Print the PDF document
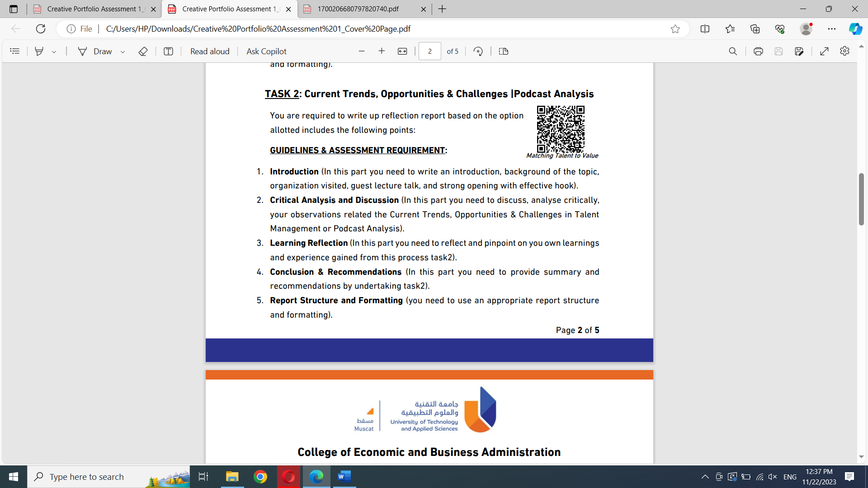This screenshot has width=868, height=488. coord(758,51)
